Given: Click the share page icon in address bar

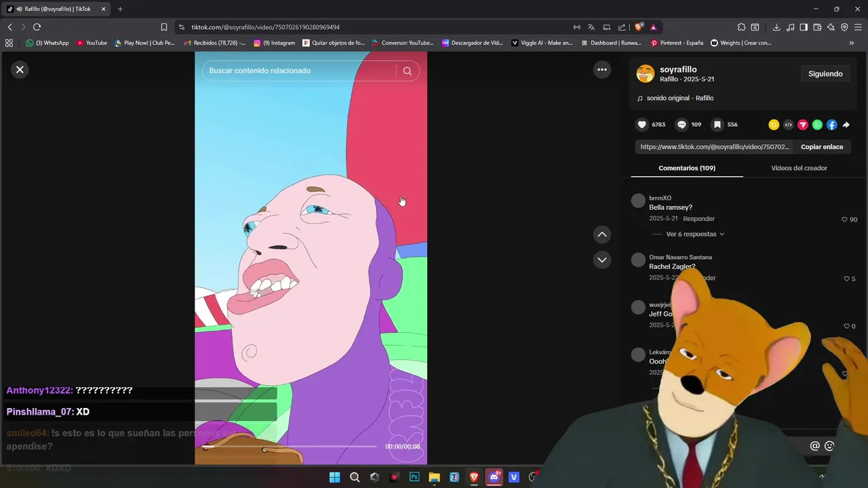Looking at the screenshot, I should [622, 27].
